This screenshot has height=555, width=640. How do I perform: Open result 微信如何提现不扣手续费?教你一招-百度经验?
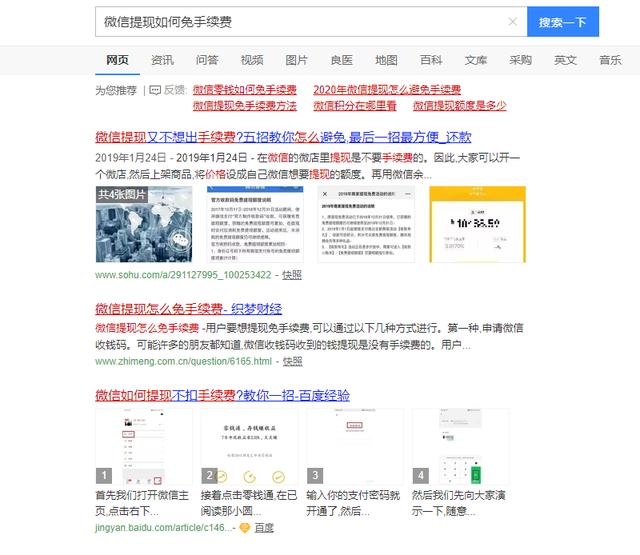coord(222,395)
